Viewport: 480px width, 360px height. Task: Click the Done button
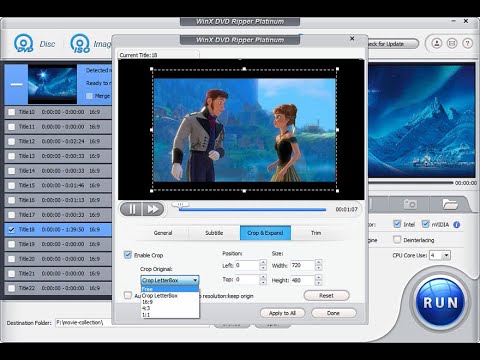(333, 313)
